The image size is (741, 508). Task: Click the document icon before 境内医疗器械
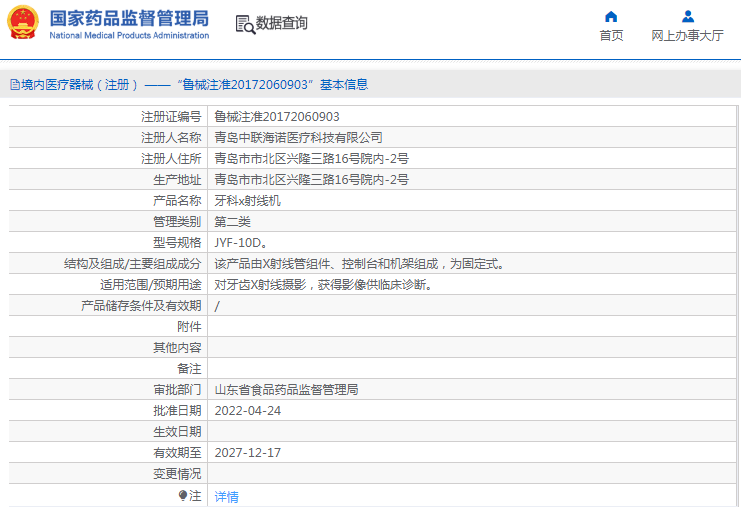click(14, 85)
